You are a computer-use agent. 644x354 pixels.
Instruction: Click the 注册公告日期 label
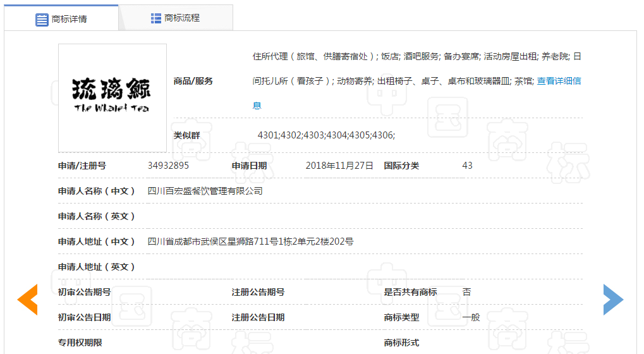tap(258, 317)
